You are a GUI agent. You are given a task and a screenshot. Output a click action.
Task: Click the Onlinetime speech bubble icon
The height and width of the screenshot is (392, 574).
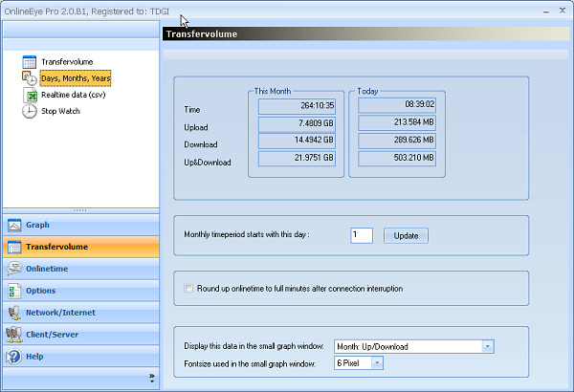(14, 269)
